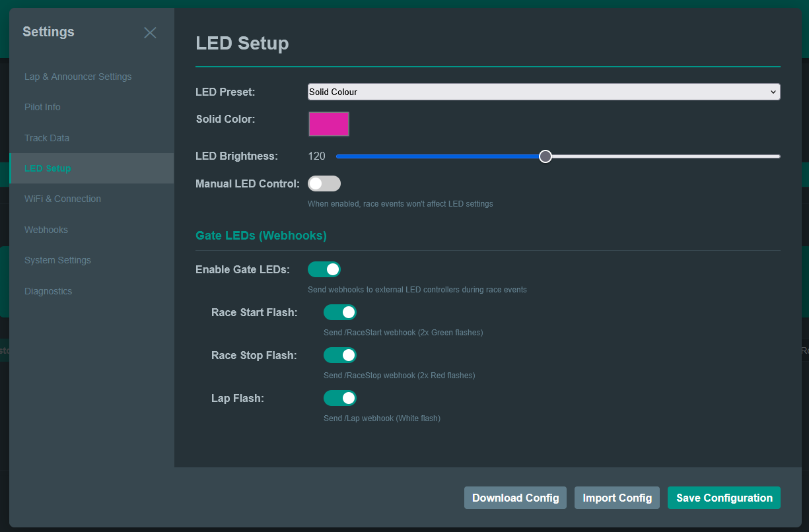Disable the Lap Flash toggle
The width and height of the screenshot is (809, 532).
tap(340, 398)
